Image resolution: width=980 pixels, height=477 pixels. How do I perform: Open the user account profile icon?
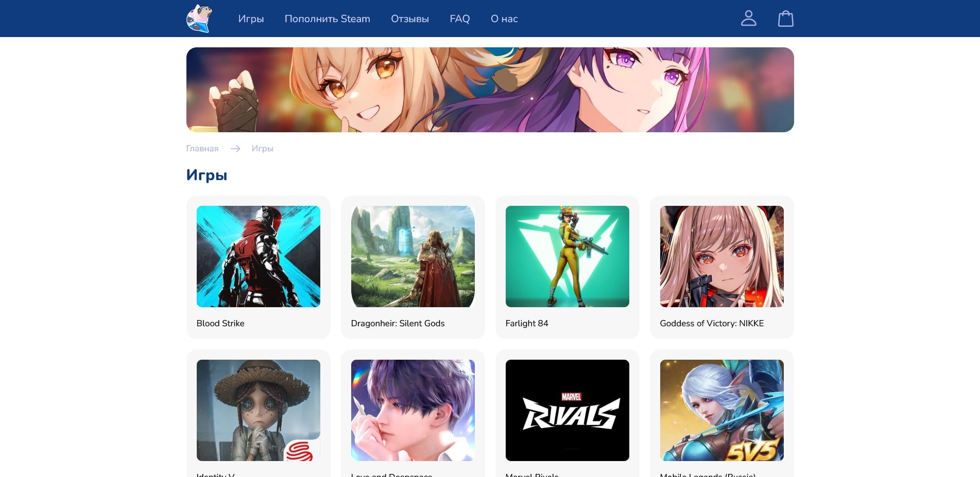[748, 19]
